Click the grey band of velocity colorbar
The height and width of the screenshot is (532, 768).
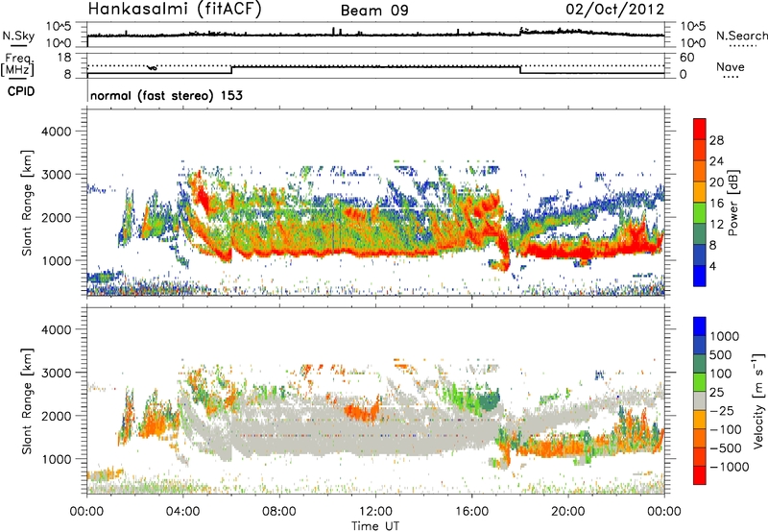click(700, 400)
